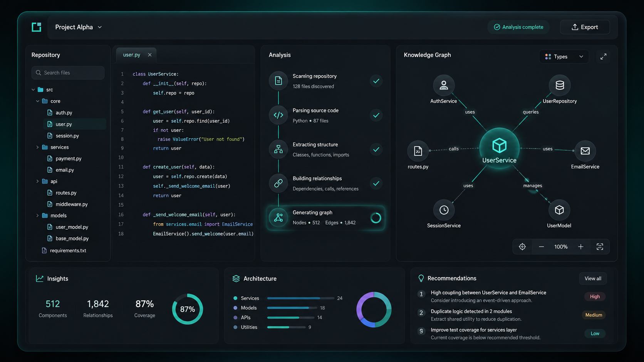
Task: Select the central UserService node
Action: [x=500, y=148]
